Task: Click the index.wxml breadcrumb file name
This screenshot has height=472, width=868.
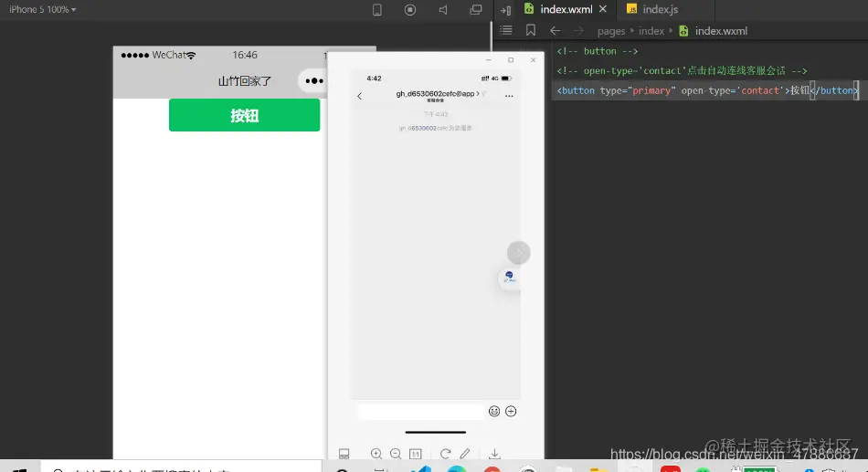Action: (721, 31)
